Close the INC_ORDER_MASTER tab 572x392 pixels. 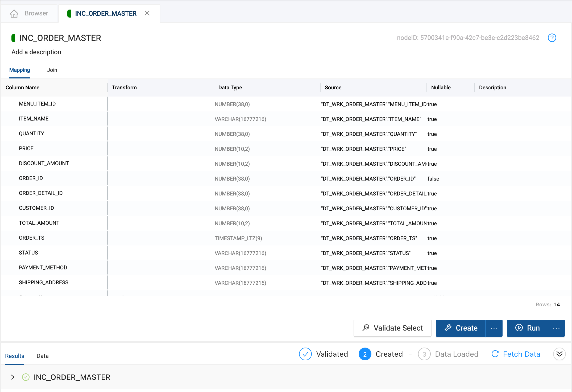(147, 13)
